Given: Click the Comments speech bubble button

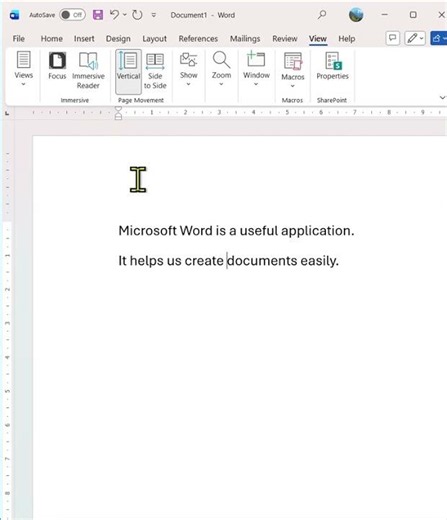Looking at the screenshot, I should tap(393, 38).
